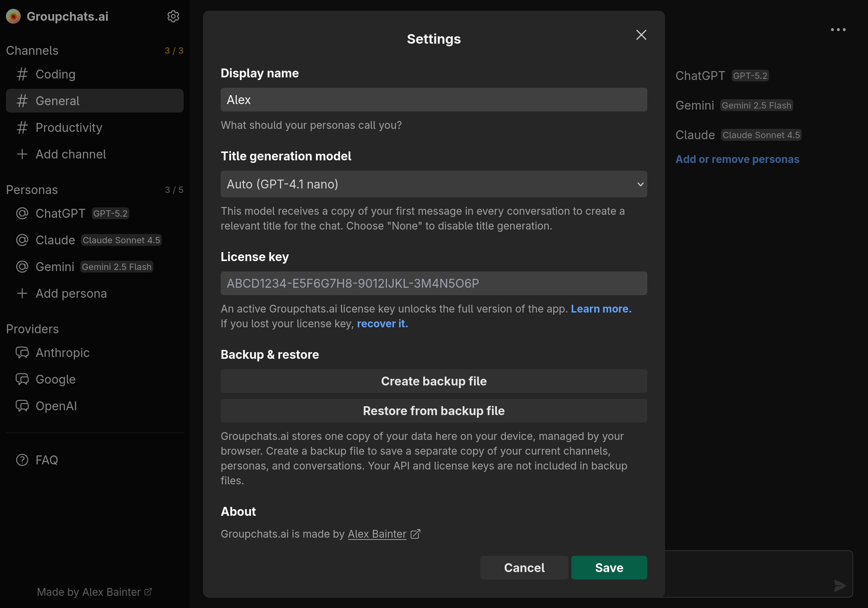Click the Gemini 2.5 Flash badge in the right panel
This screenshot has width=868, height=608.
[x=756, y=105]
